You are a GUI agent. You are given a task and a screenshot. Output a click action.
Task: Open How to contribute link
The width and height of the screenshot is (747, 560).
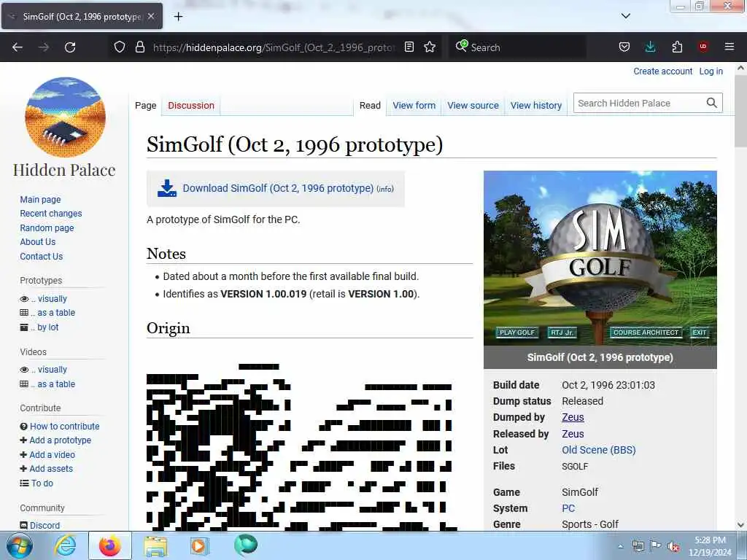coord(65,426)
